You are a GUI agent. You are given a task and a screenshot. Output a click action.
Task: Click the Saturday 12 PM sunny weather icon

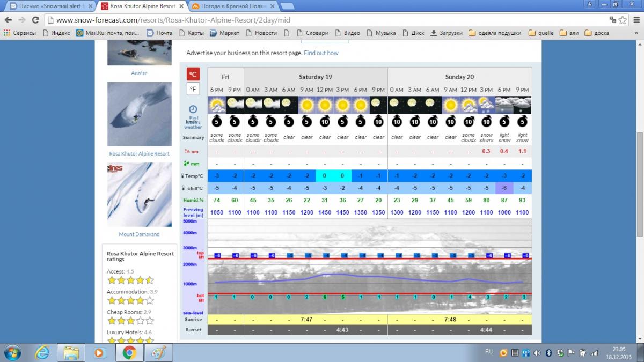tap(325, 105)
